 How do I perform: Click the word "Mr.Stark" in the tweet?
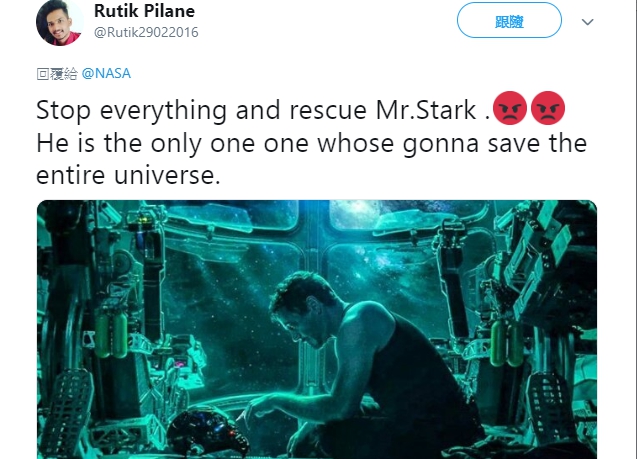point(426,110)
